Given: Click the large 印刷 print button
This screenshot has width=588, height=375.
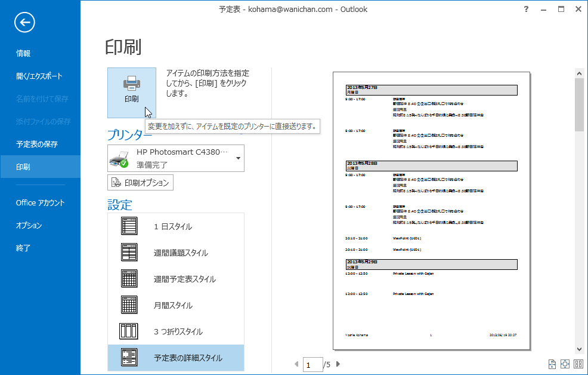Looking at the screenshot, I should (132, 93).
